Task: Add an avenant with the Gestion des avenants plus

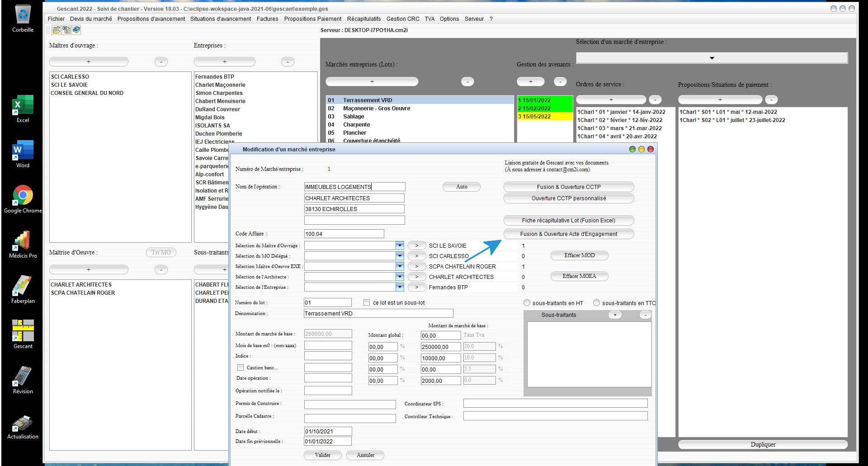Action: click(x=531, y=81)
